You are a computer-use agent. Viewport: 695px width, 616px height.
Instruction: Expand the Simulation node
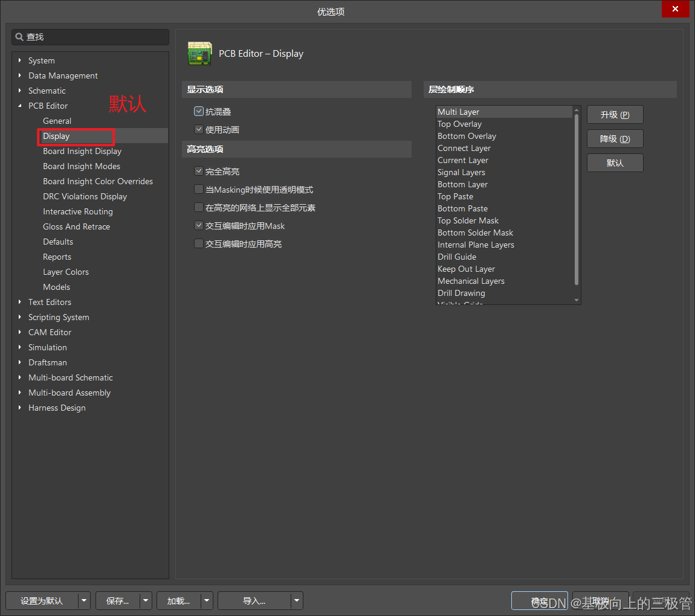click(x=19, y=347)
